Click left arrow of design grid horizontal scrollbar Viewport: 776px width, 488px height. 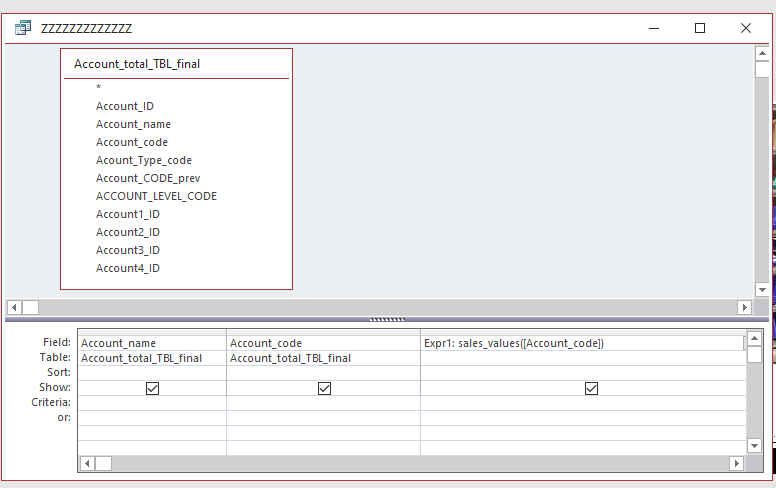tap(87, 464)
